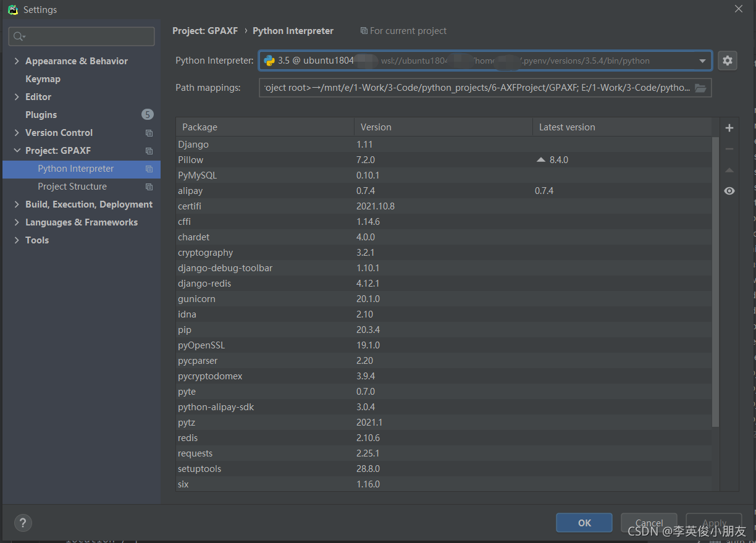Expand Build, Execution, Deployment section
This screenshot has height=543, width=756.
pyautogui.click(x=17, y=204)
